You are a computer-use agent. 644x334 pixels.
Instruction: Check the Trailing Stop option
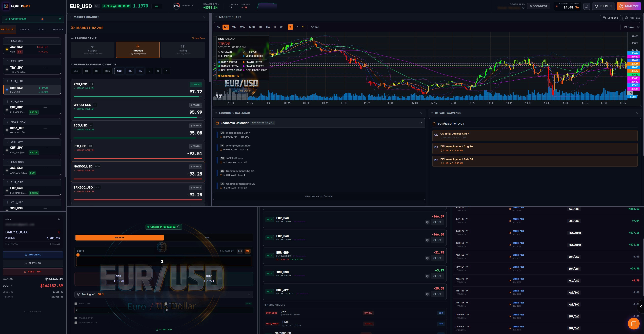[76, 318]
